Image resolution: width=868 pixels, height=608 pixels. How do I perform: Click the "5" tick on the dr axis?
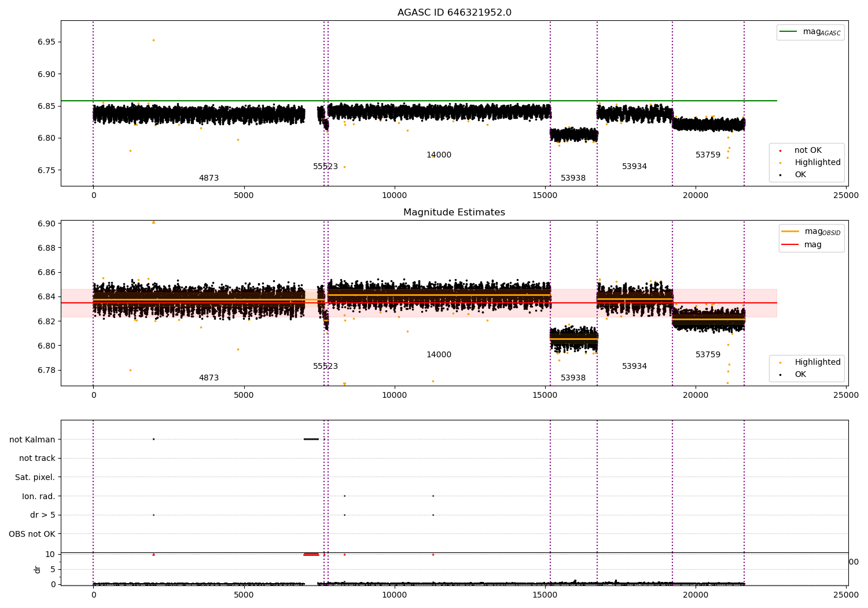[x=53, y=569]
